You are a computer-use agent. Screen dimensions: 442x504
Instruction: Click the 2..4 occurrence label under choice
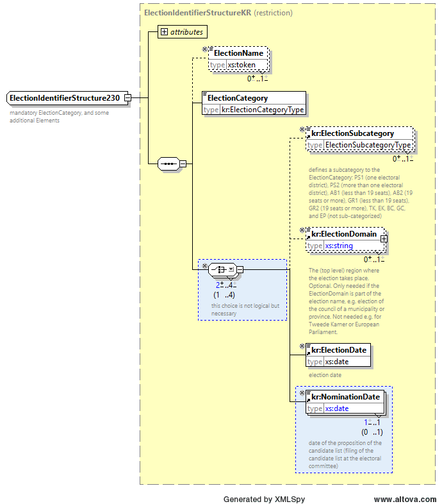226,285
